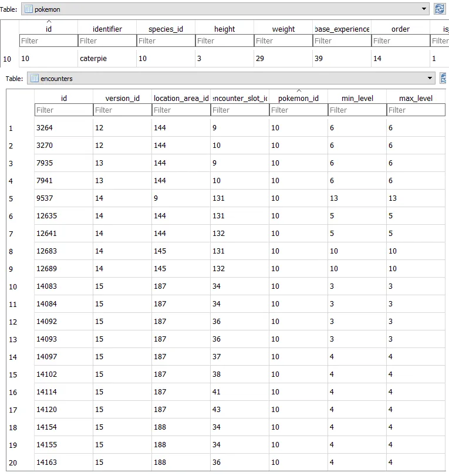Click the pokemon table icon in selector
449x476 pixels.
tap(29, 9)
